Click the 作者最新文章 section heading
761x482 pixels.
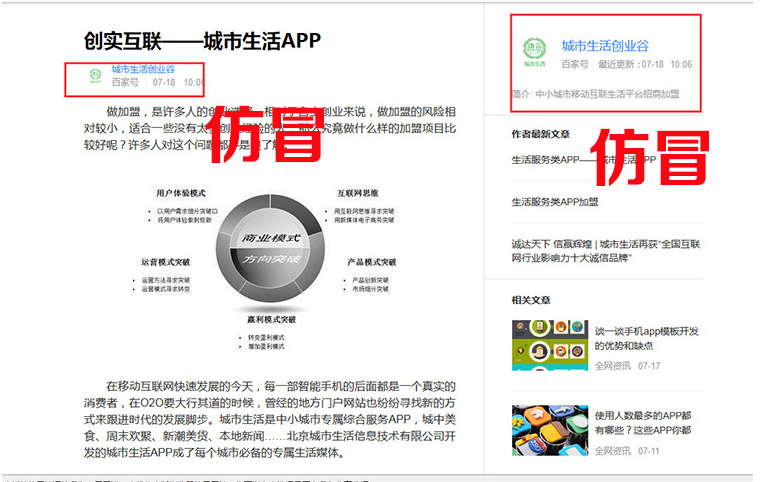[541, 134]
